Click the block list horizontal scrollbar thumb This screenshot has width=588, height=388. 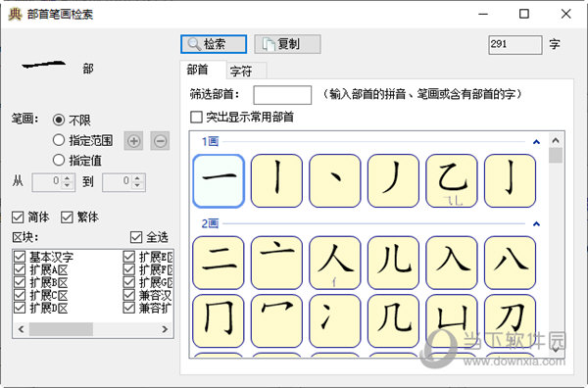[x=61, y=329]
